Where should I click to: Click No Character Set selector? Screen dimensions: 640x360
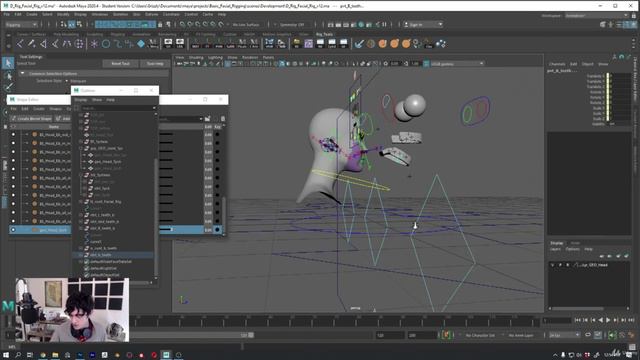pyautogui.click(x=480, y=335)
